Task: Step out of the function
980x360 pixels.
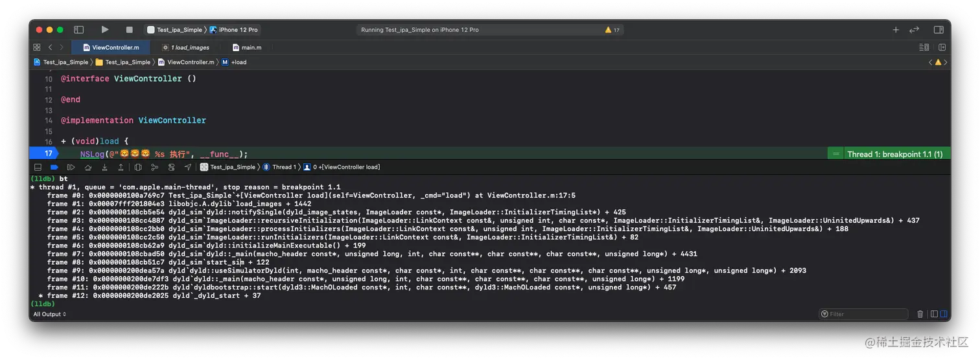Action: 121,167
